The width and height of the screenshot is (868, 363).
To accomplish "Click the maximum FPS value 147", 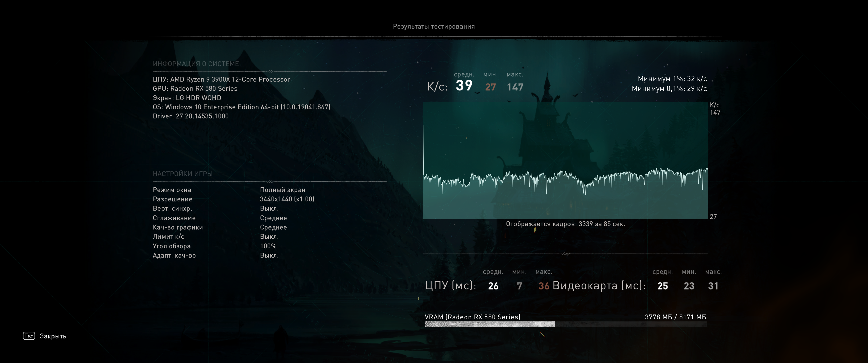I will [x=515, y=87].
